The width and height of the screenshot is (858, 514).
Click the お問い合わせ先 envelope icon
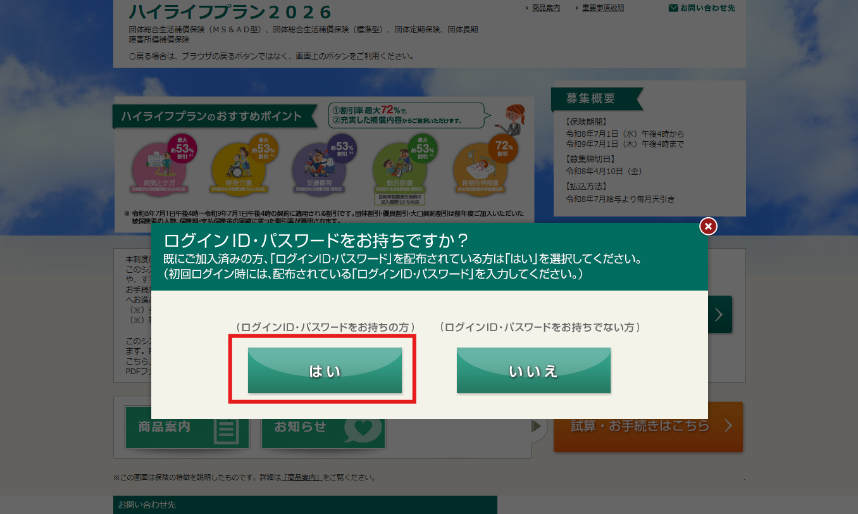pyautogui.click(x=673, y=8)
